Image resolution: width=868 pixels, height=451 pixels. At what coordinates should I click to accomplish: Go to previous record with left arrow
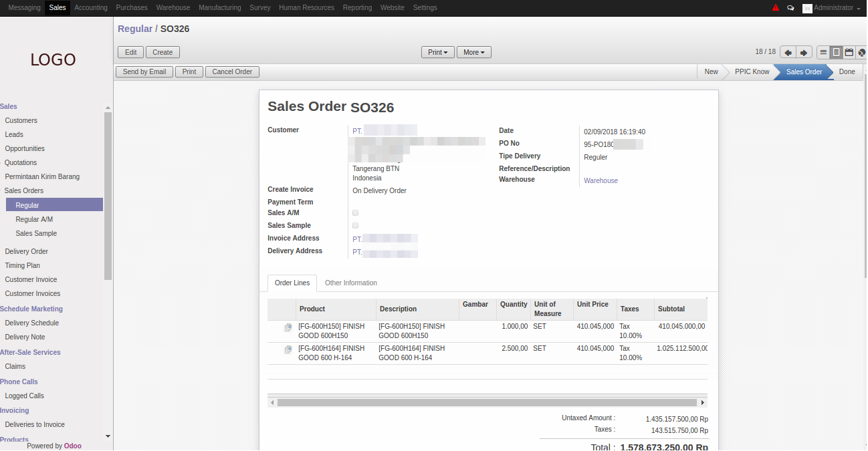click(788, 52)
